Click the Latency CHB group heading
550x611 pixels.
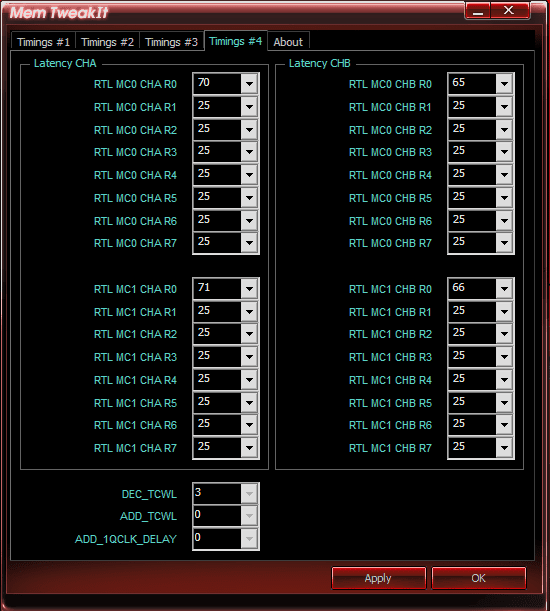[x=320, y=63]
